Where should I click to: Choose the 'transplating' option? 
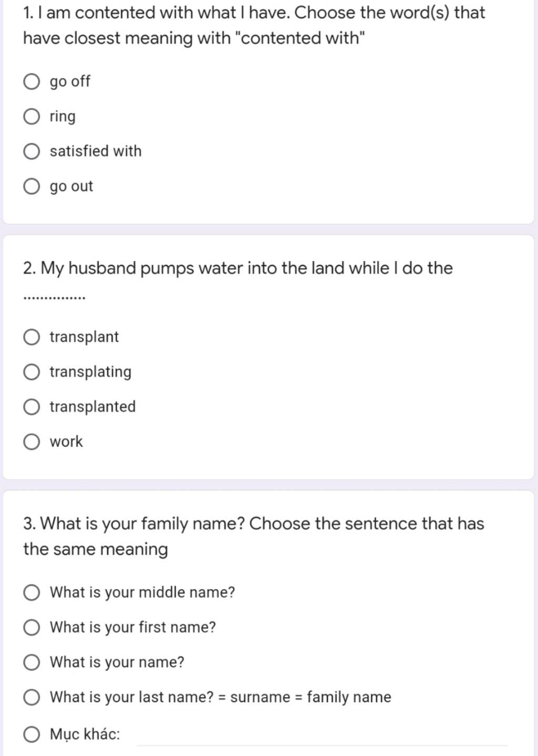[32, 372]
